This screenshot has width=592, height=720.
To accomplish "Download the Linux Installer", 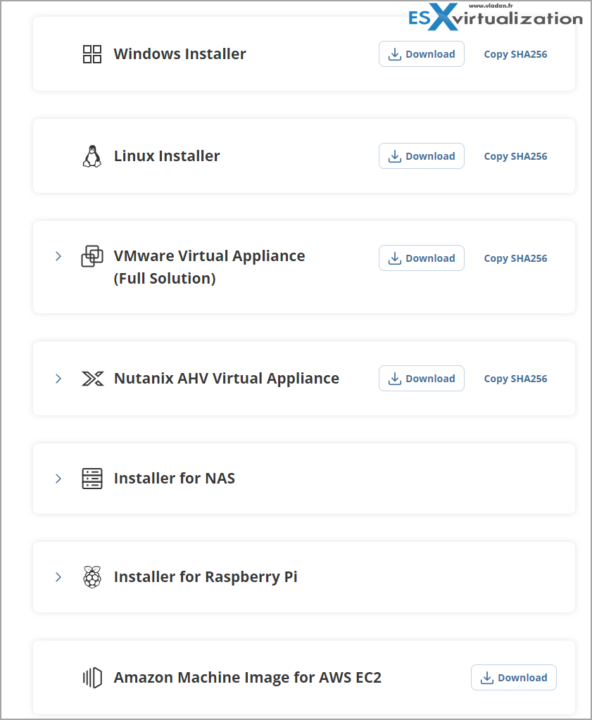I will click(x=422, y=156).
